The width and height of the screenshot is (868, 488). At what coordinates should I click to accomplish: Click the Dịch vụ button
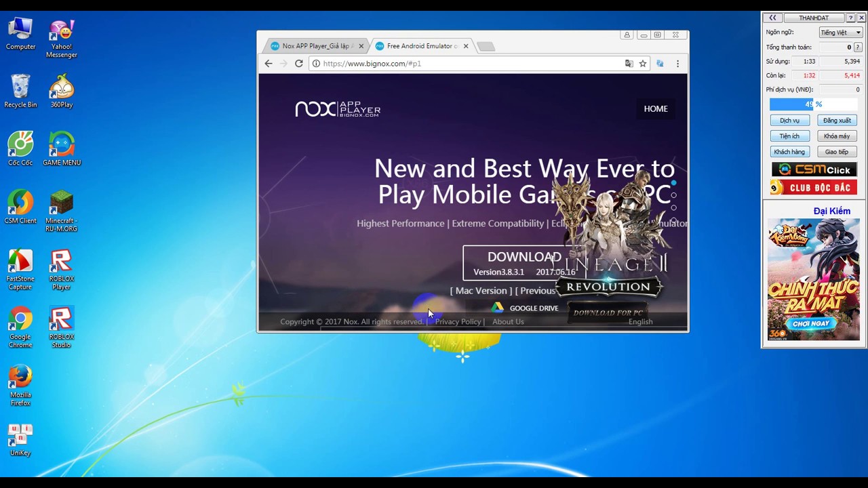tap(789, 121)
